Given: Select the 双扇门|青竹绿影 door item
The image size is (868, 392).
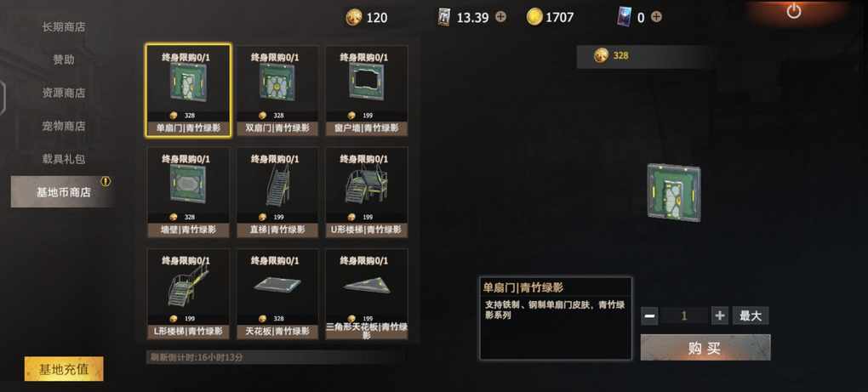Looking at the screenshot, I should (x=277, y=91).
